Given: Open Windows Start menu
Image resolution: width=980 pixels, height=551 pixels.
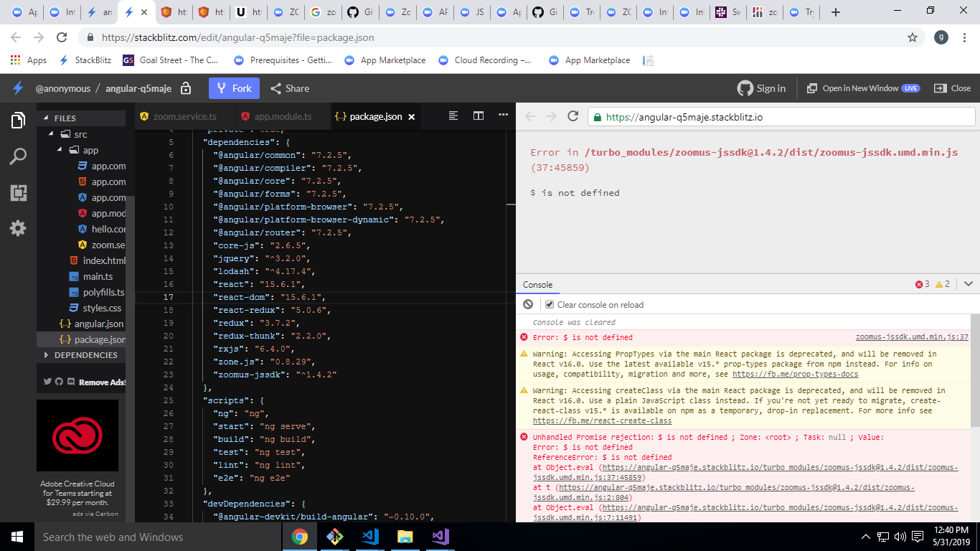Looking at the screenshot, I should (17, 537).
